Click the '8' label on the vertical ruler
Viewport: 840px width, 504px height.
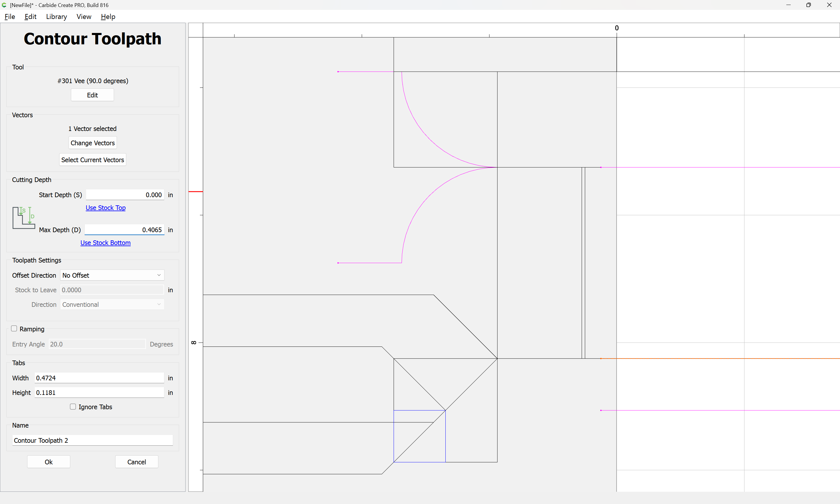tap(194, 343)
